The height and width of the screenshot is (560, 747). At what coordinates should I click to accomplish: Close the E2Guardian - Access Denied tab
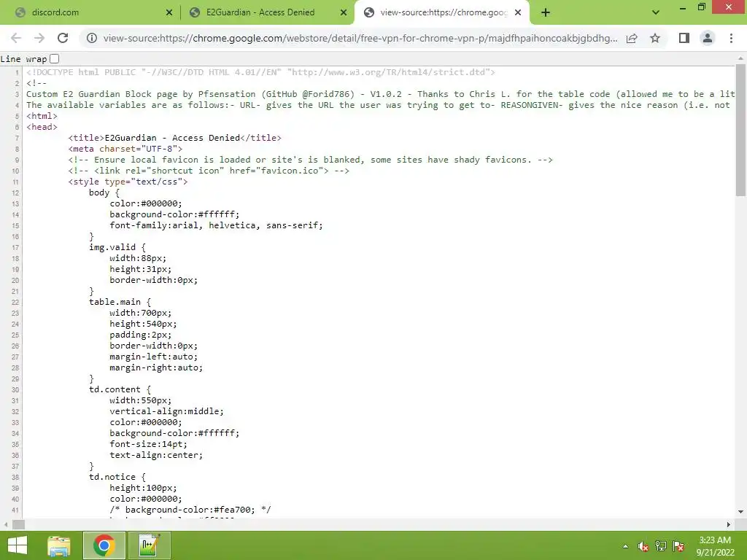pyautogui.click(x=344, y=13)
